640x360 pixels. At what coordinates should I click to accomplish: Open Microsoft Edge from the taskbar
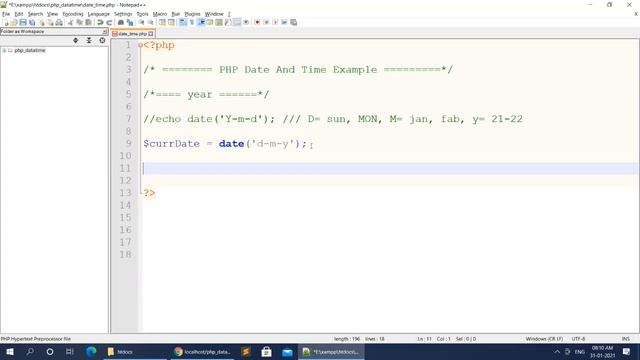(x=91, y=351)
